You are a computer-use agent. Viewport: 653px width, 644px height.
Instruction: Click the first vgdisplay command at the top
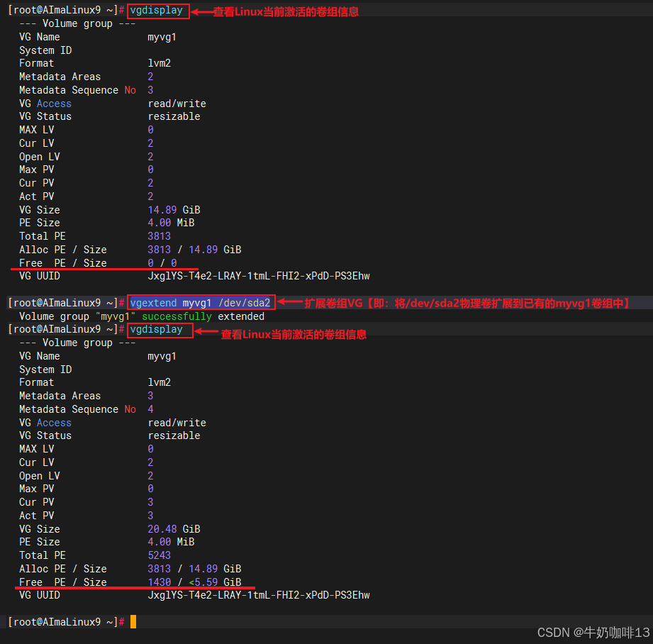(x=156, y=11)
